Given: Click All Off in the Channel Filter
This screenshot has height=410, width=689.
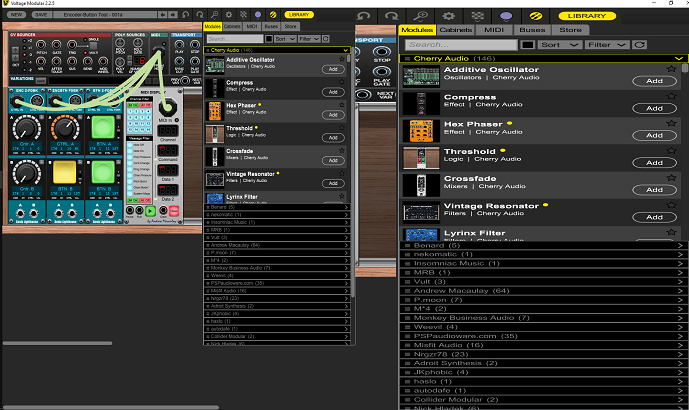Looking at the screenshot, I should (145, 105).
